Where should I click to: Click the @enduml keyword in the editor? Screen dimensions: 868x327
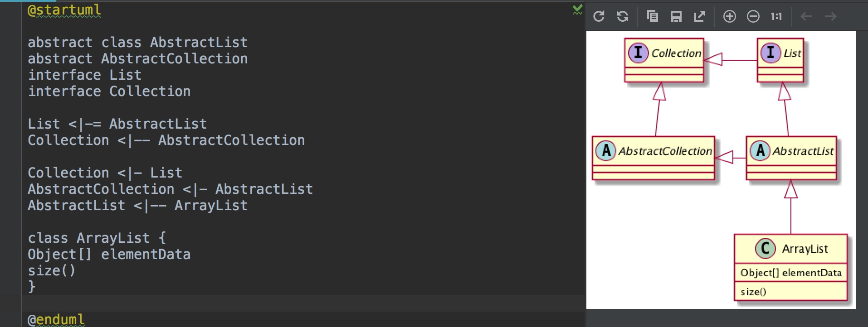coord(54,320)
